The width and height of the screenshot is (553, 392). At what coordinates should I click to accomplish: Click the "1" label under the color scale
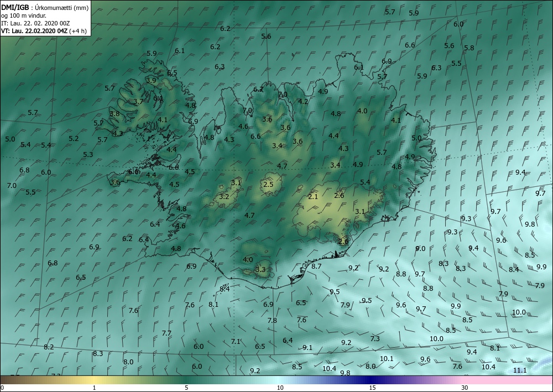click(94, 388)
